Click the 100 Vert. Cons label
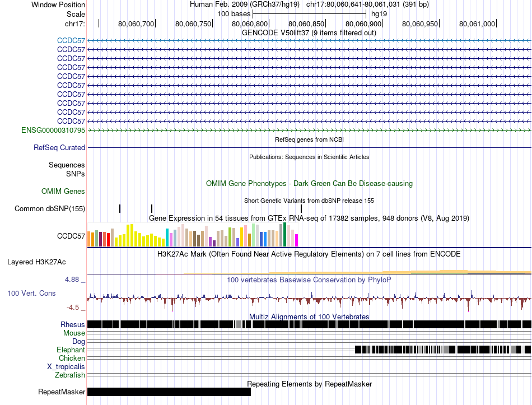This screenshot has width=532, height=405. [31, 294]
